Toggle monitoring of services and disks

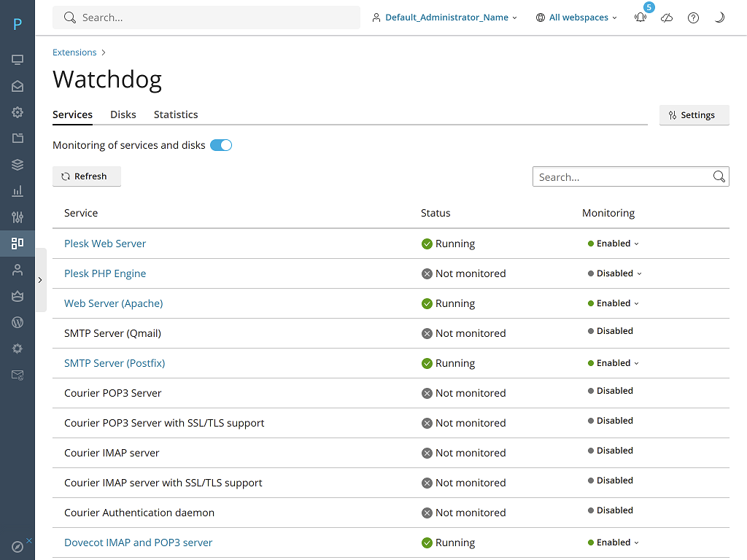click(x=221, y=145)
